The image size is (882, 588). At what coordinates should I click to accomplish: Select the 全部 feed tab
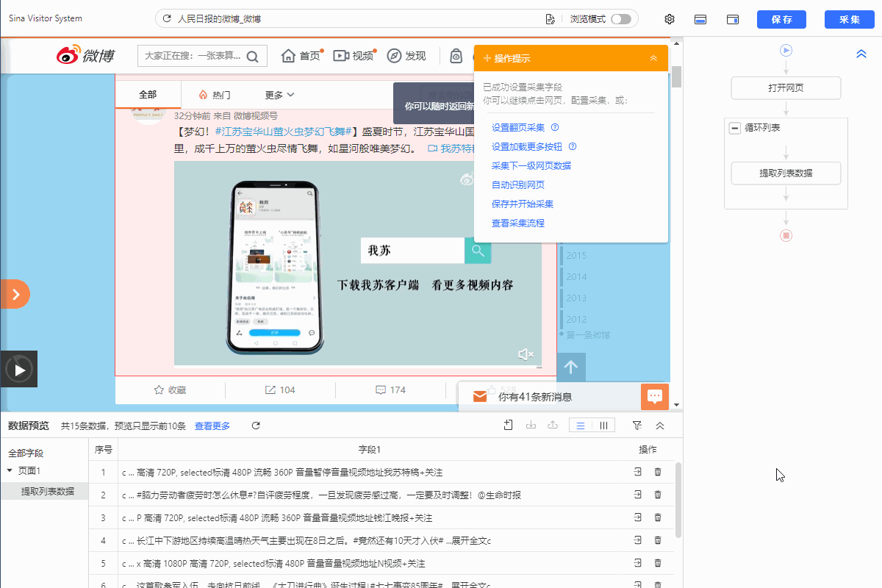point(148,95)
